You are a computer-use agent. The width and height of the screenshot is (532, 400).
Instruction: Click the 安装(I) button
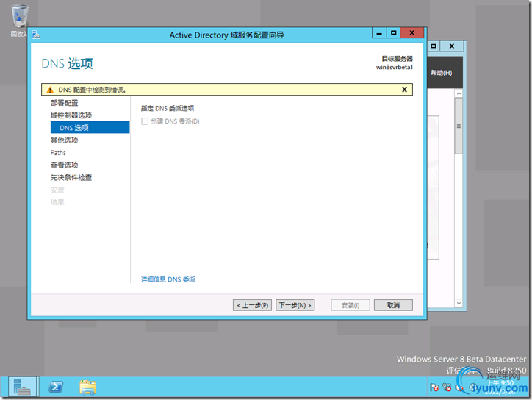click(x=351, y=305)
